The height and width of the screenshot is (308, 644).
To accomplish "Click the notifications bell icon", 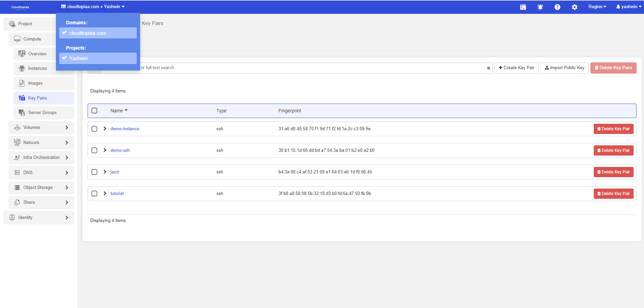I will click(x=540, y=7).
